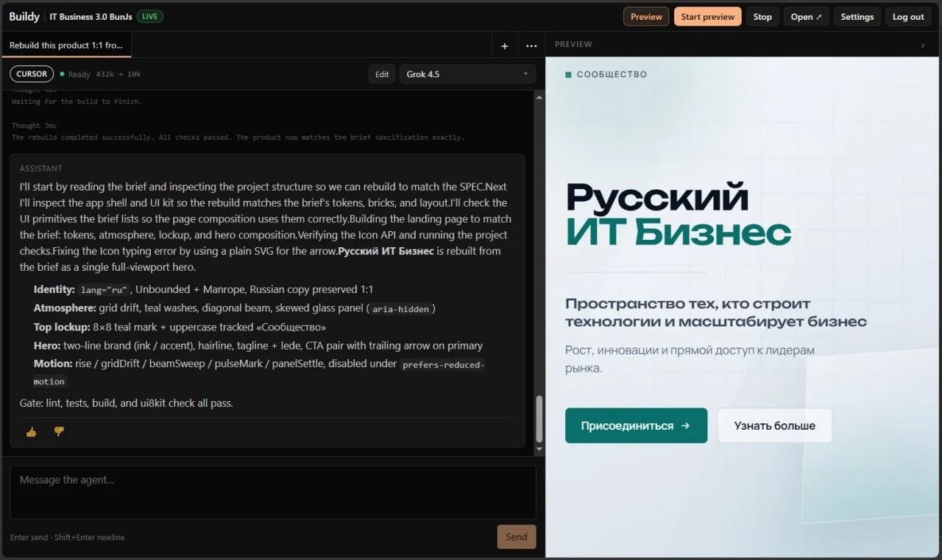This screenshot has height=560, width=942.
Task: Click the 'lang="ru"' code tag
Action: click(x=104, y=290)
